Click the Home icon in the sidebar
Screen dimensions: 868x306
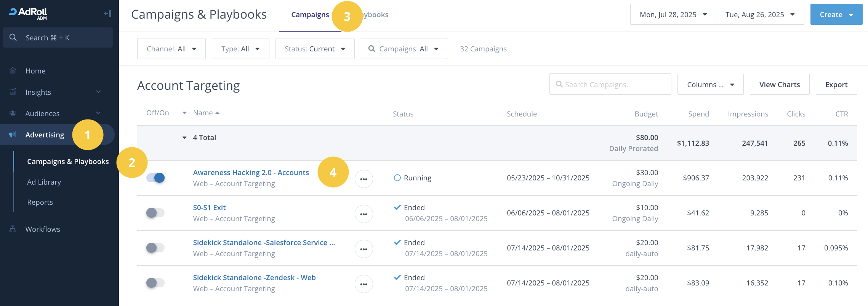coord(13,71)
